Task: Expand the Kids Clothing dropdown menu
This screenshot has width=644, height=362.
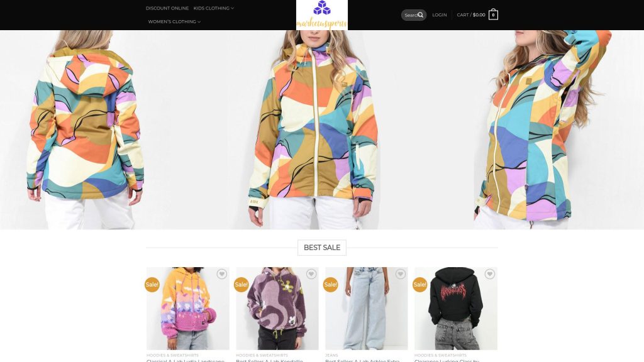Action: [x=214, y=8]
